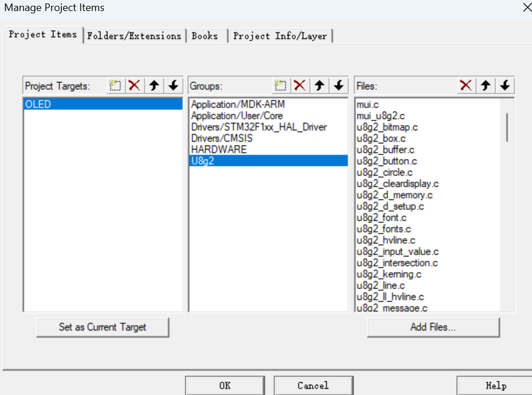Viewport: 532px width, 395px height.
Task: Open the Folders/Extensions tab
Action: point(135,35)
